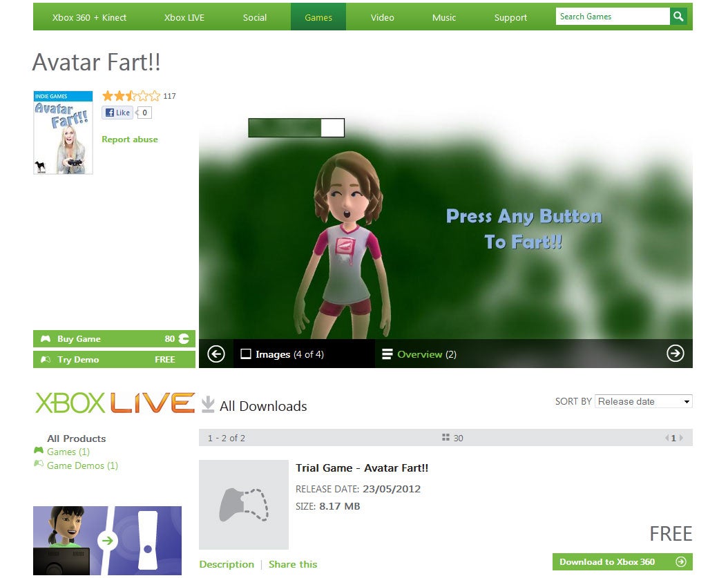
Task: Open the Music menu
Action: coord(444,18)
